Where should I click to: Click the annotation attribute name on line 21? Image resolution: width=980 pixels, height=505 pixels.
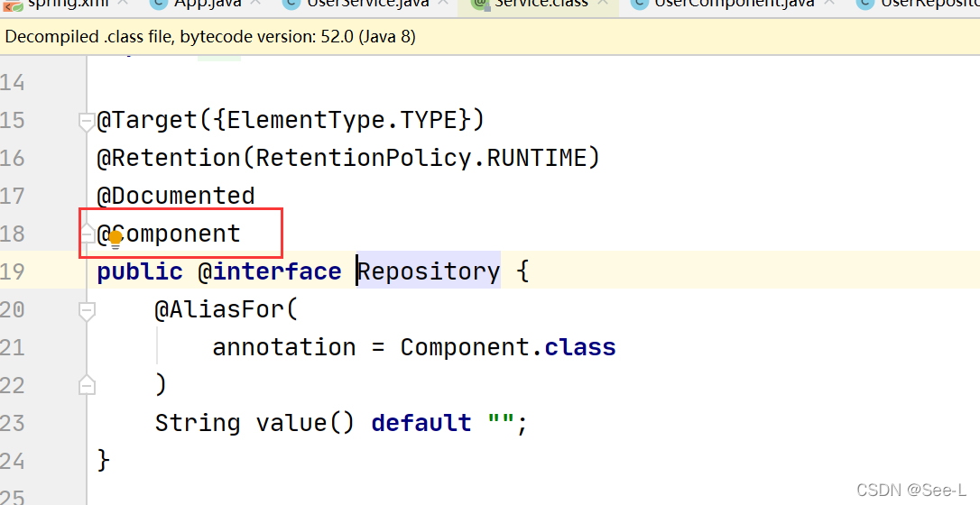click(284, 347)
